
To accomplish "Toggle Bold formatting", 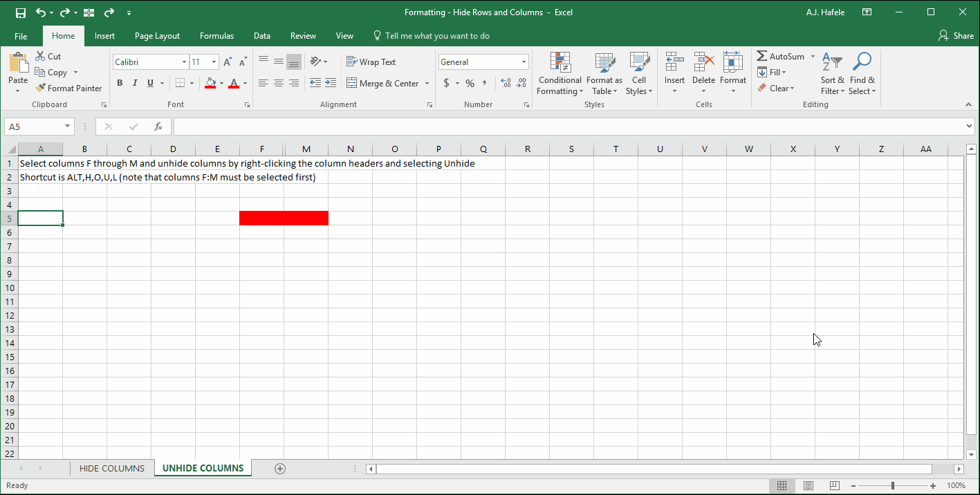I will [120, 83].
